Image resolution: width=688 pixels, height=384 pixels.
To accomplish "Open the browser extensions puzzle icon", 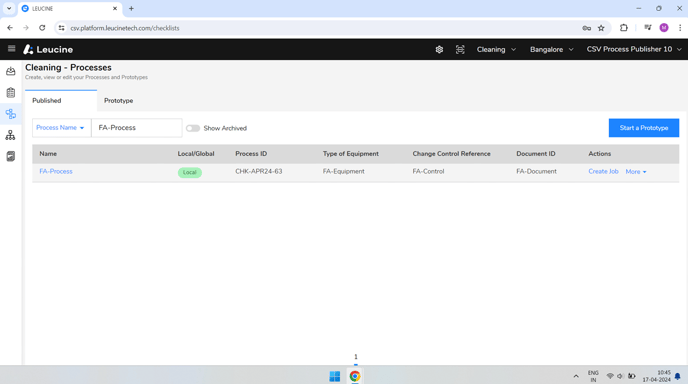I will [x=624, y=28].
